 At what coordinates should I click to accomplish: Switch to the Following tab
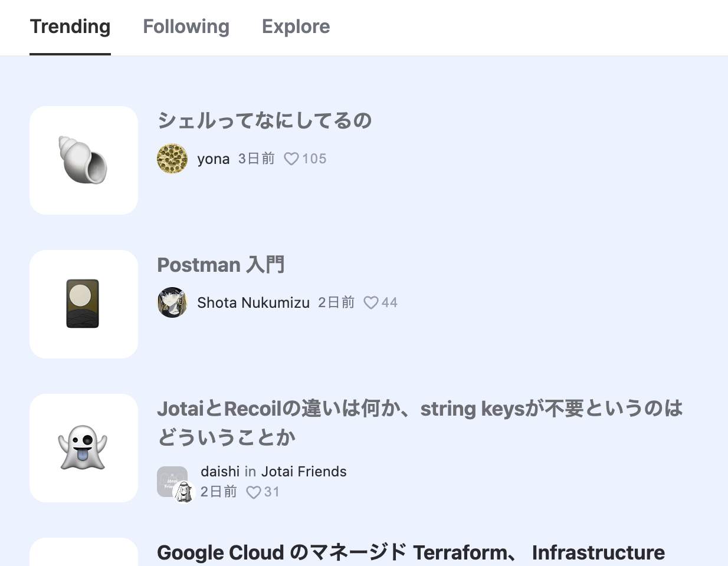186,27
